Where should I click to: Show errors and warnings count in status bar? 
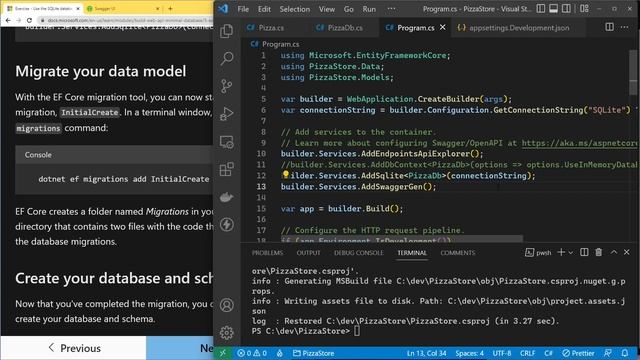252,353
